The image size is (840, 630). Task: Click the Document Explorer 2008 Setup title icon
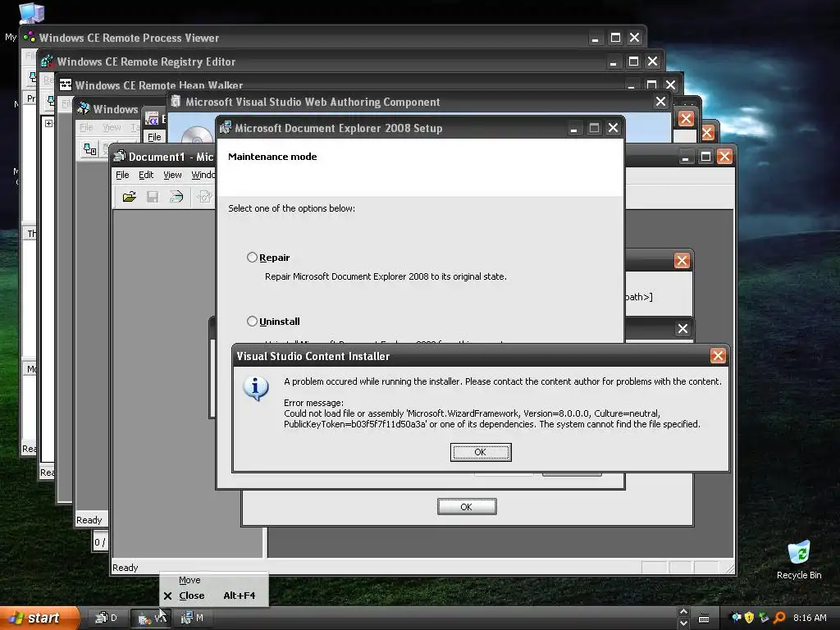pos(226,127)
